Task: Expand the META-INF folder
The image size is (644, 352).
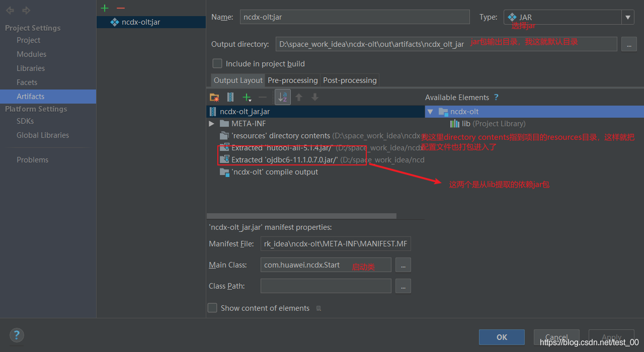Action: click(x=211, y=124)
